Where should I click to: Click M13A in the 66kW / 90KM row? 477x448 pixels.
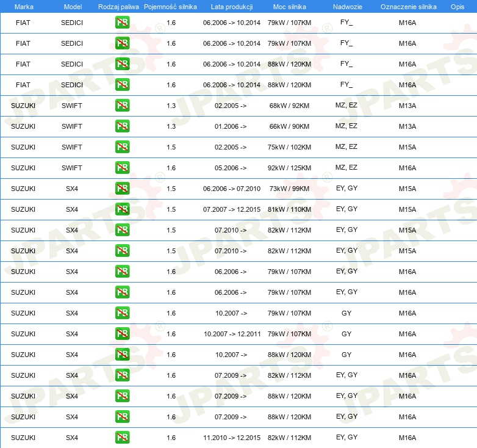[x=407, y=126]
